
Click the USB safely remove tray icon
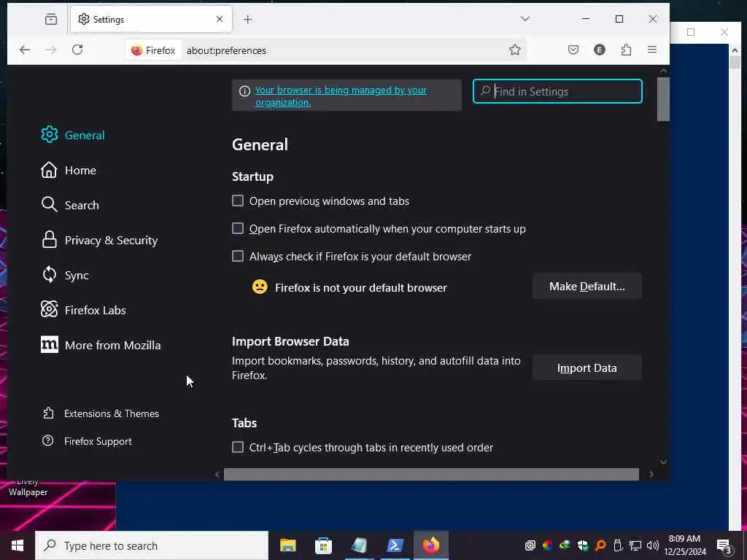click(618, 545)
